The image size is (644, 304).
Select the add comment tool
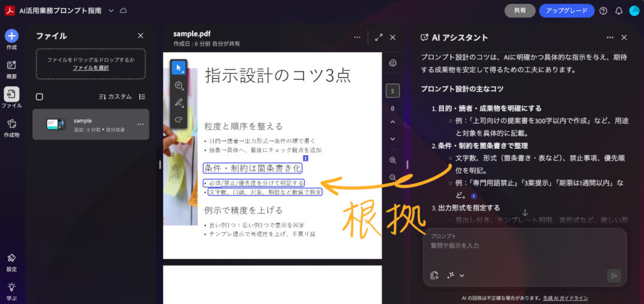(x=179, y=85)
